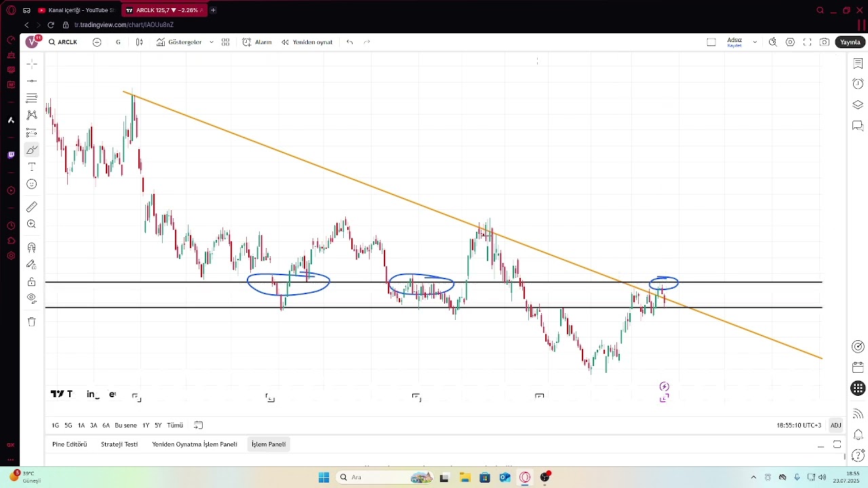Create an alert with Alarm button
This screenshot has width=868, height=488.
pyautogui.click(x=257, y=42)
